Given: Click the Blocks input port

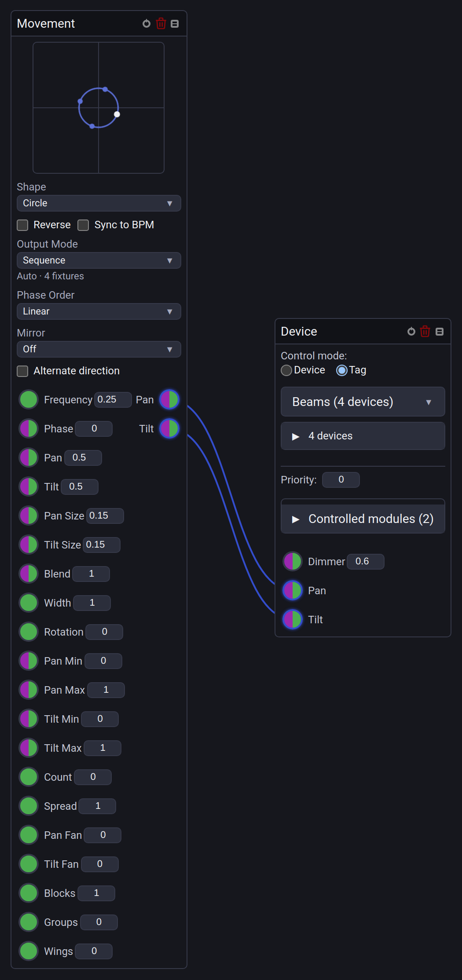Looking at the screenshot, I should (29, 893).
